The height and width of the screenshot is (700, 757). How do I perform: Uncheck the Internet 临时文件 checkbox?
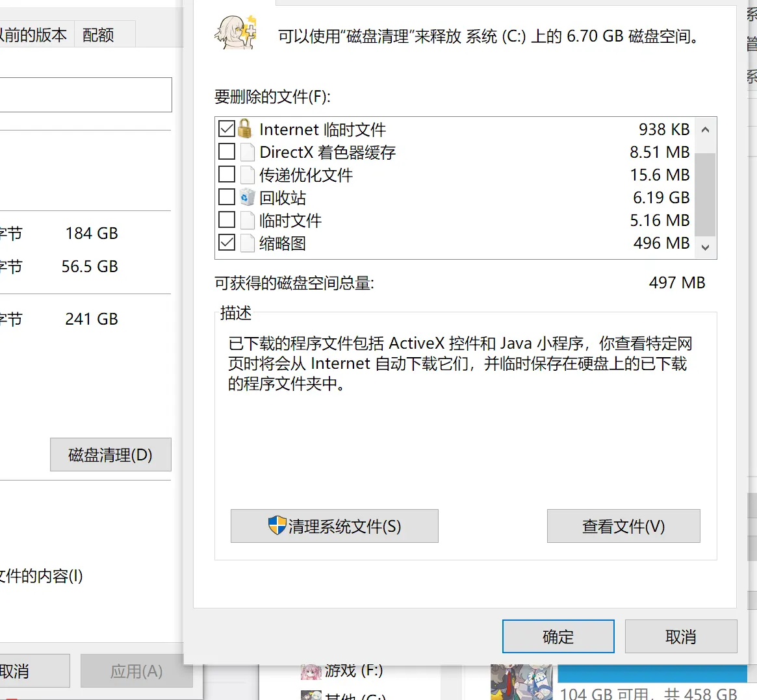[226, 129]
